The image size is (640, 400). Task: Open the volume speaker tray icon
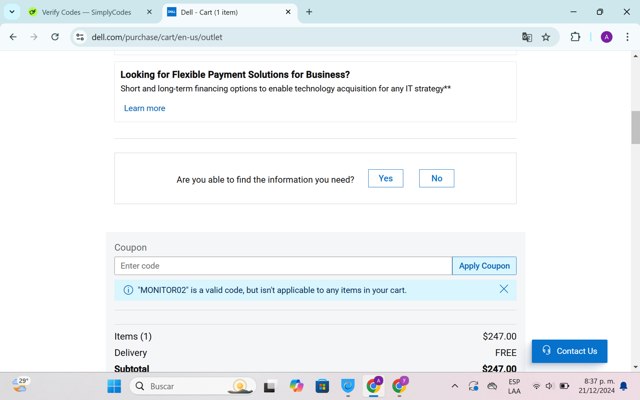[x=549, y=386]
